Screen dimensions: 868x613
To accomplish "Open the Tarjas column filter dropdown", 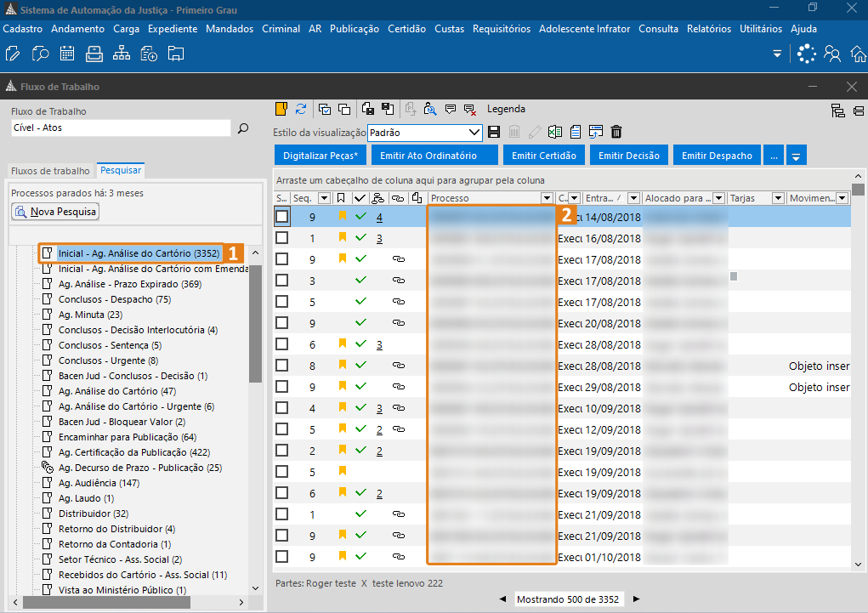I will pos(779,198).
